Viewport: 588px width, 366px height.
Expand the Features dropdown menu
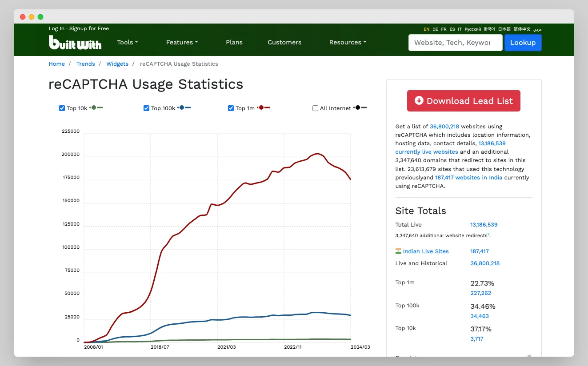tap(182, 42)
